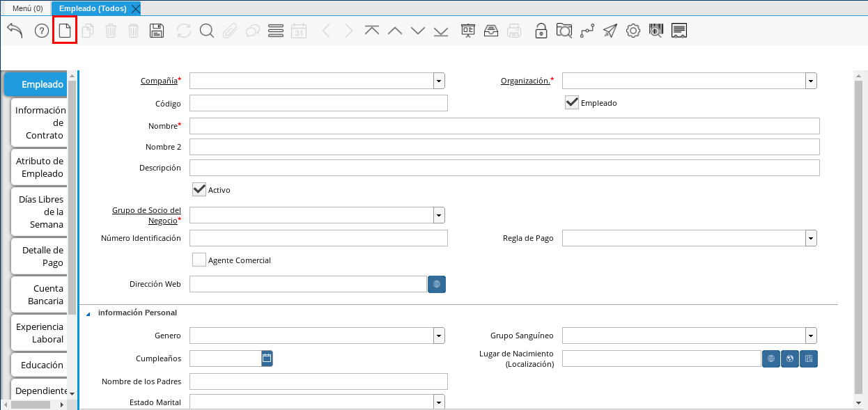The width and height of the screenshot is (868, 410).
Task: Toggle grid view with the list icon
Action: pyautogui.click(x=275, y=31)
